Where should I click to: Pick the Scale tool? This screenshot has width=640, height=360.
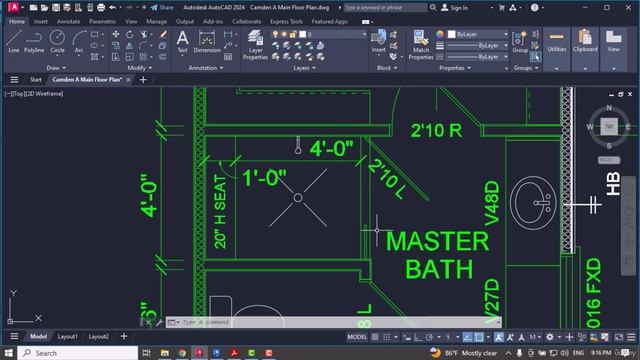pyautogui.click(x=129, y=57)
